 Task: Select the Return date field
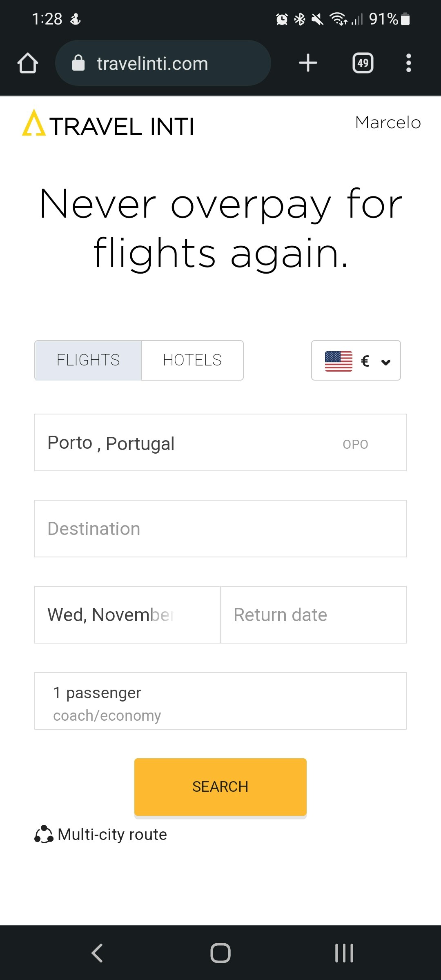(x=314, y=615)
